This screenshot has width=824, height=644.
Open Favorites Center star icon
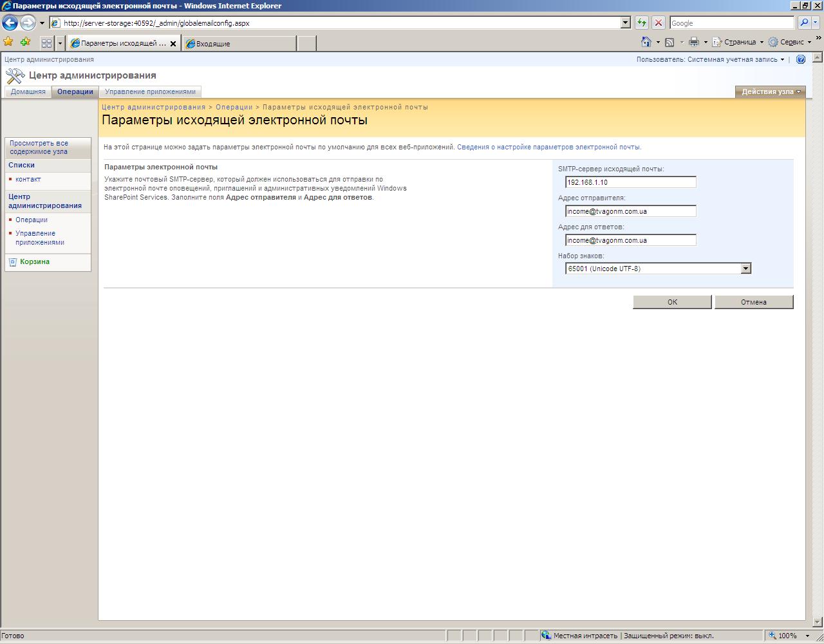point(8,43)
